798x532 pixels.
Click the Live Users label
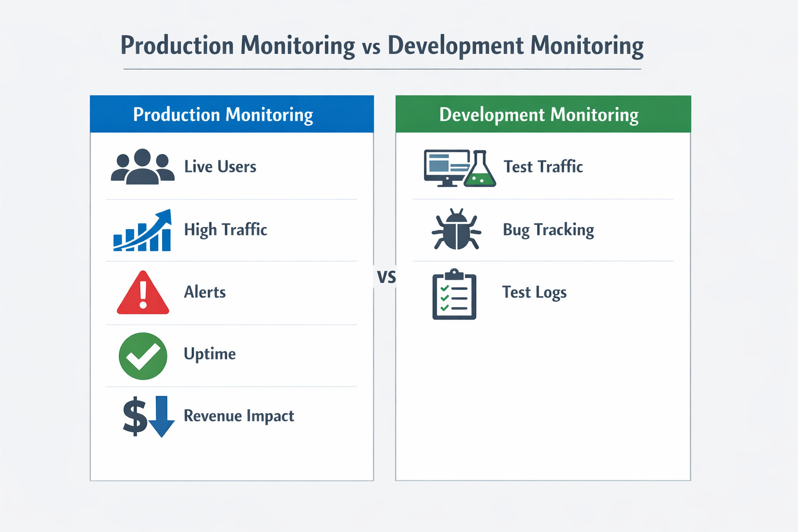pyautogui.click(x=220, y=167)
